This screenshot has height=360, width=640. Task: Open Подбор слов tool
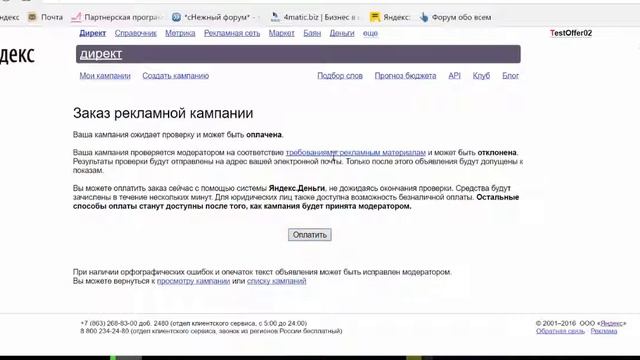(340, 76)
